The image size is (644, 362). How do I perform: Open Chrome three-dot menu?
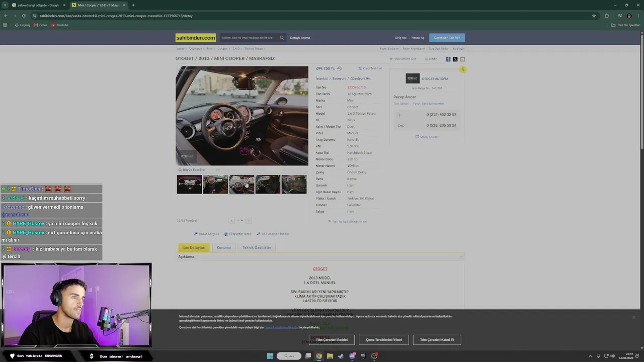[x=638, y=16]
